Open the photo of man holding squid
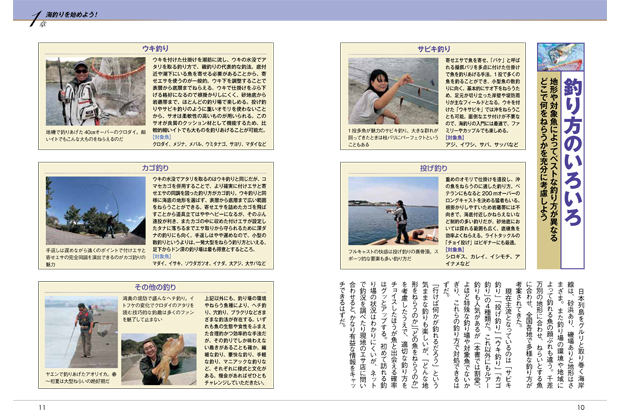The image size is (620, 420). pyautogui.click(x=159, y=359)
